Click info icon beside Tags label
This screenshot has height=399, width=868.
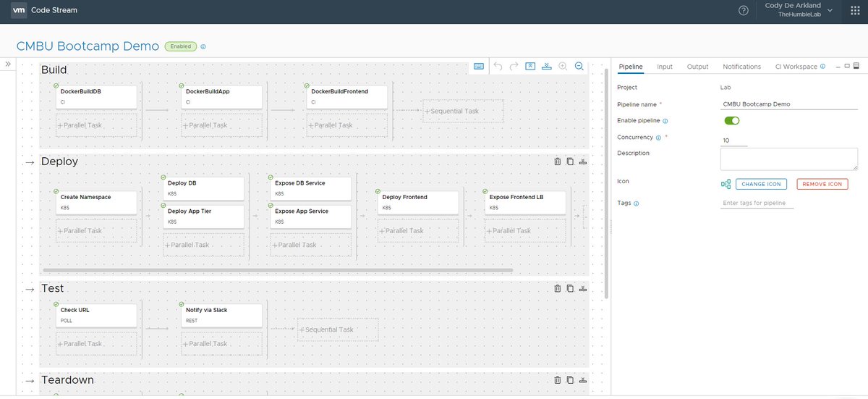[x=636, y=204]
